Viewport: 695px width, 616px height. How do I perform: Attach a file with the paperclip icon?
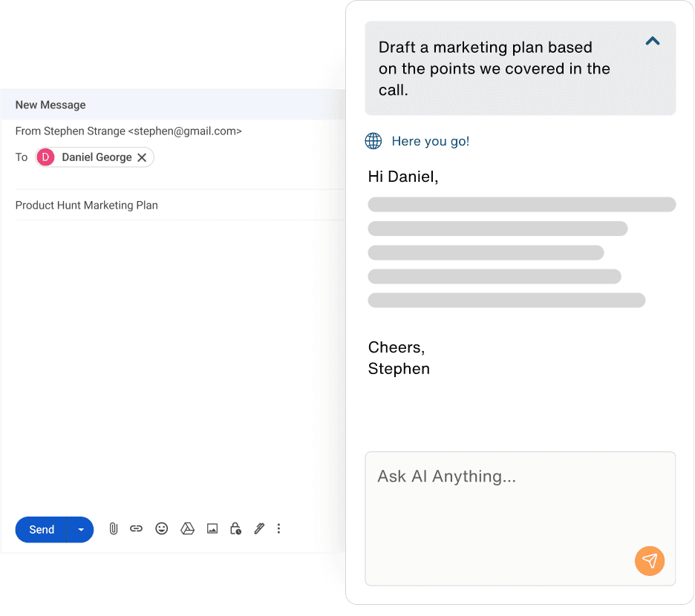pos(114,528)
